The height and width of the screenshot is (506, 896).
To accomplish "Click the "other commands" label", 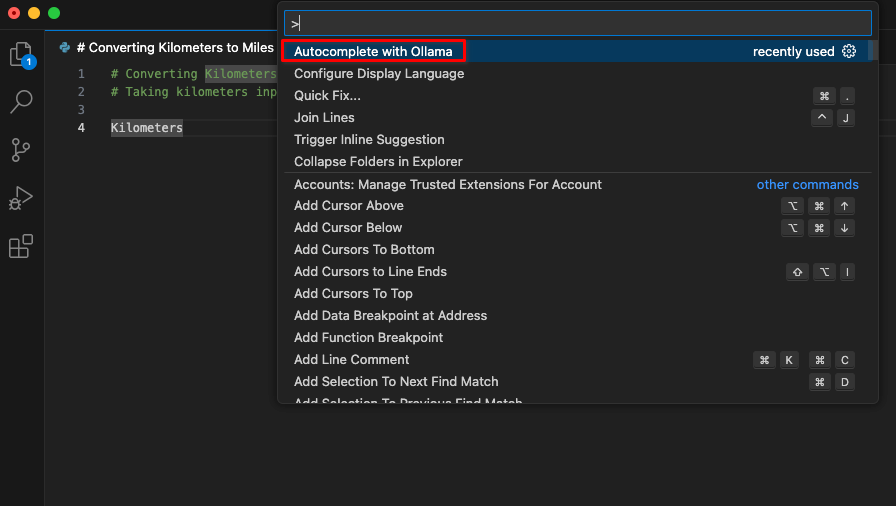I will click(x=807, y=184).
